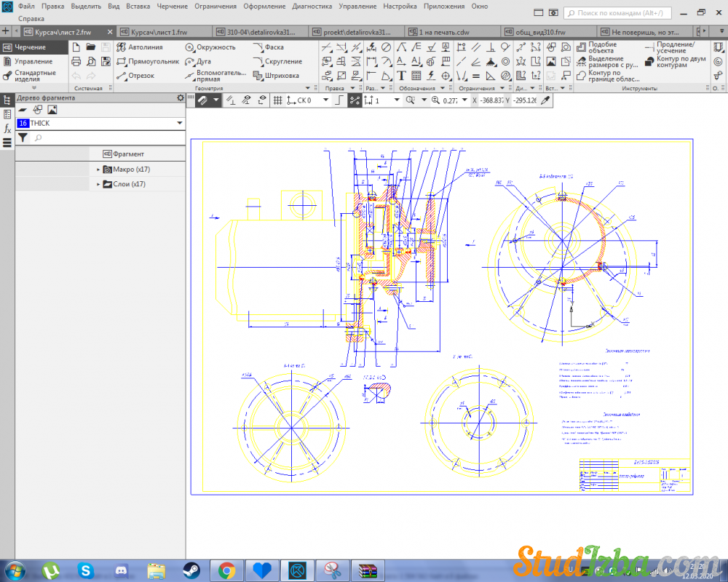Choose the Окружность circle tool
Screen dimensions: 728x582
tap(210, 47)
